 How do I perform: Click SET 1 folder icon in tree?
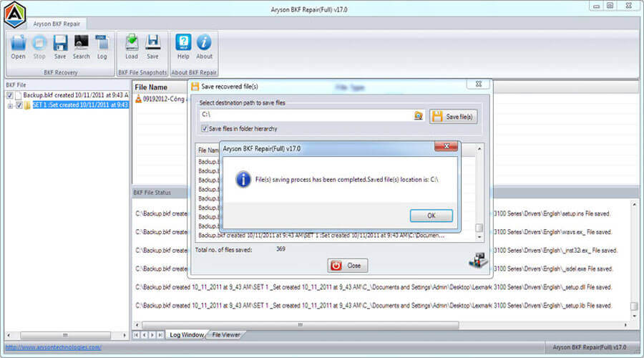click(x=27, y=106)
